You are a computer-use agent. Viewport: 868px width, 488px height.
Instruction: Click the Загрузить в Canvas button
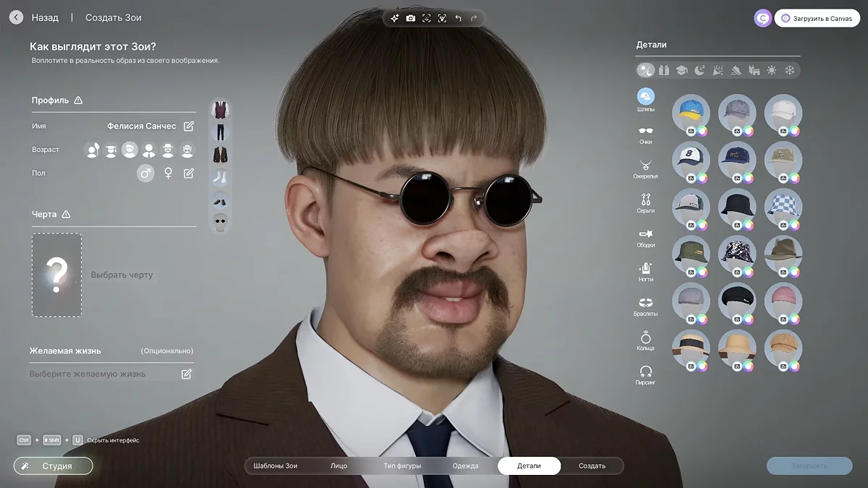point(819,19)
